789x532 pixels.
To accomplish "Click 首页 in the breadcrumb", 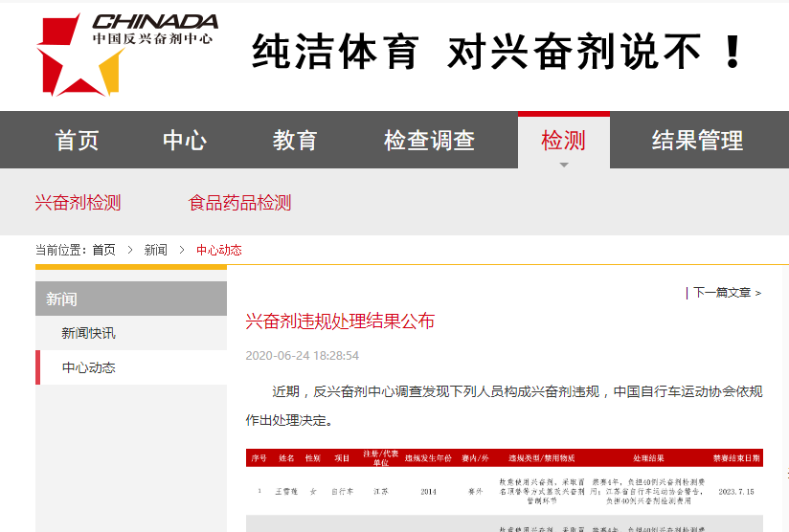I will pyautogui.click(x=103, y=250).
